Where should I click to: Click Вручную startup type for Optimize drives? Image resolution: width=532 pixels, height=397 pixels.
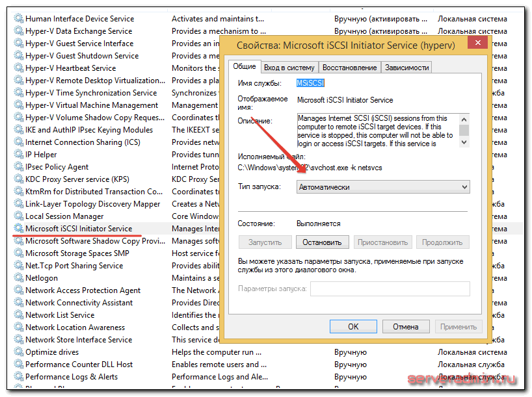coord(351,352)
